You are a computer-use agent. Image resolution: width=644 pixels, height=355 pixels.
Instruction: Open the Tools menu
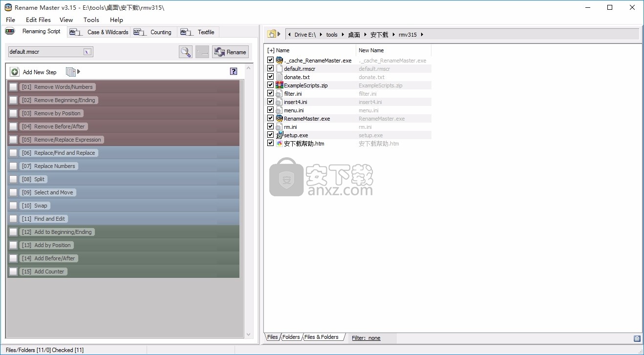[x=91, y=20]
